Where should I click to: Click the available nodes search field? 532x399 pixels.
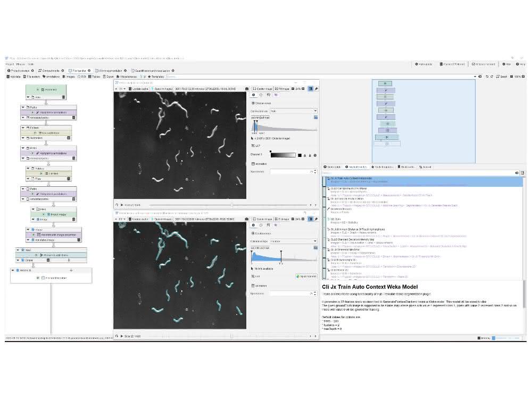pos(418,173)
